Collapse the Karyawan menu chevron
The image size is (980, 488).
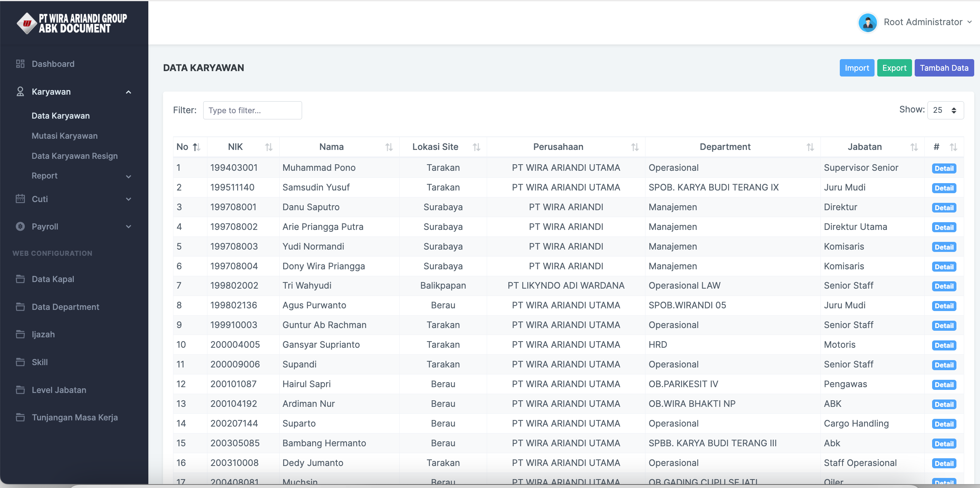click(x=129, y=92)
